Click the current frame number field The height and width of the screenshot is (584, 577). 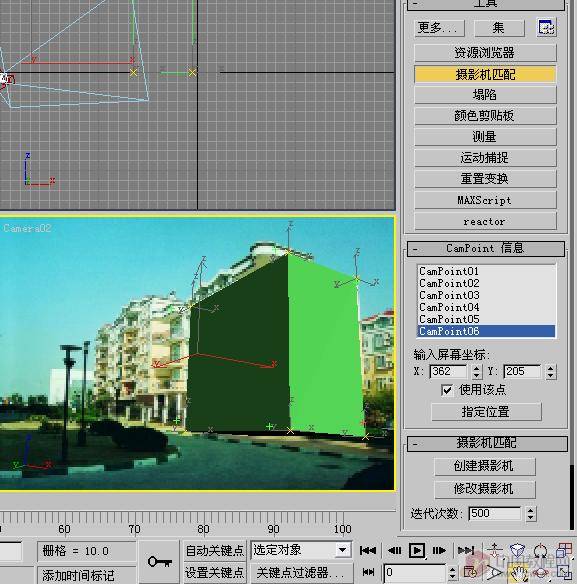coord(415,572)
